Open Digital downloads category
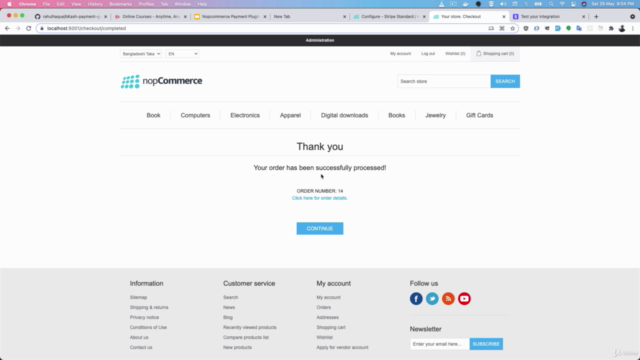 coord(344,116)
